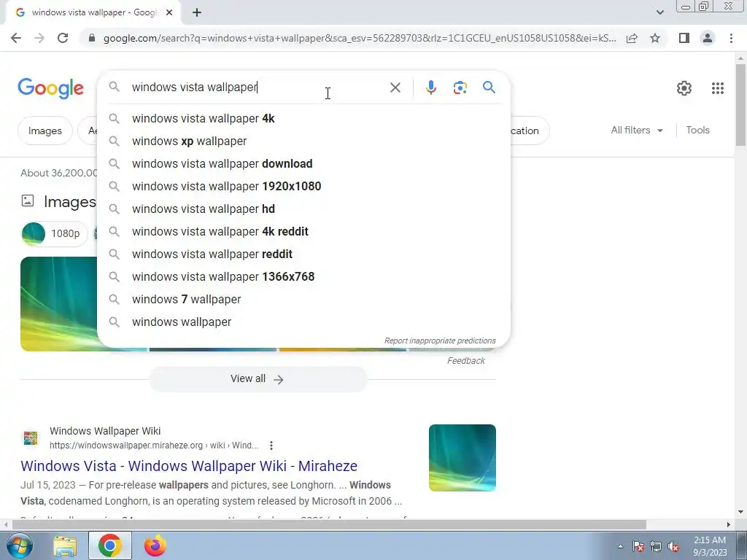Click the network tray icon

[656, 547]
